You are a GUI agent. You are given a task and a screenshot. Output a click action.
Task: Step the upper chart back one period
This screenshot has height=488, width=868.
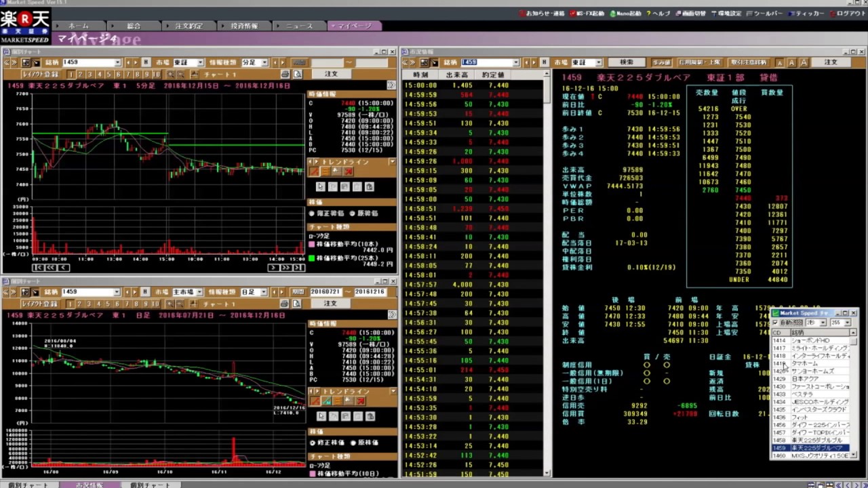pos(63,268)
